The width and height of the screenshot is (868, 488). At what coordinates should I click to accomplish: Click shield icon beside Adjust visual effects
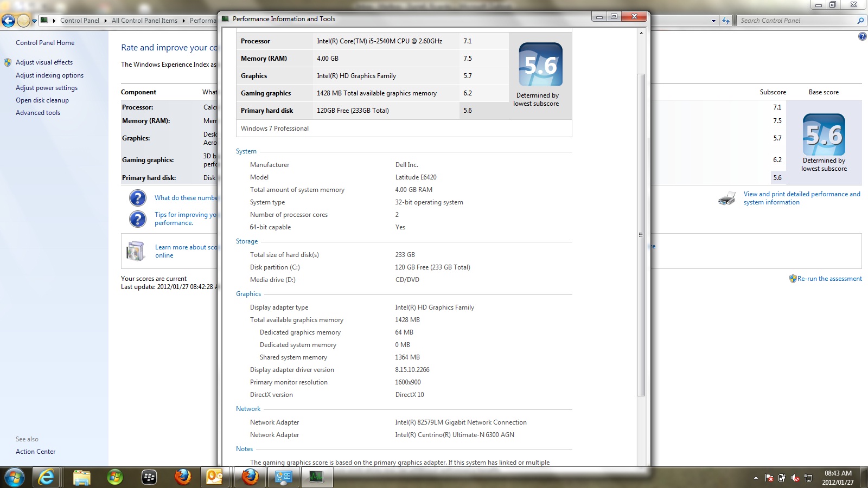[8, 62]
